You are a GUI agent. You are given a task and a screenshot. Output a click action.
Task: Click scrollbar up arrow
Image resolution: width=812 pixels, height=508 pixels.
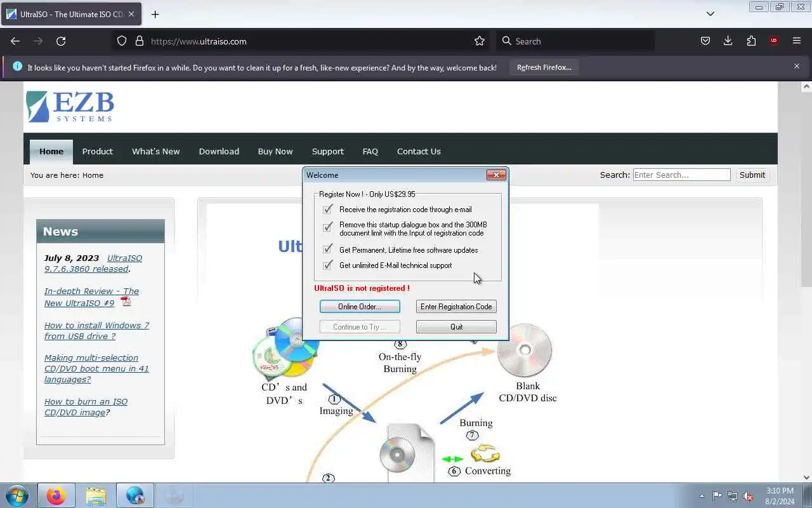point(807,86)
